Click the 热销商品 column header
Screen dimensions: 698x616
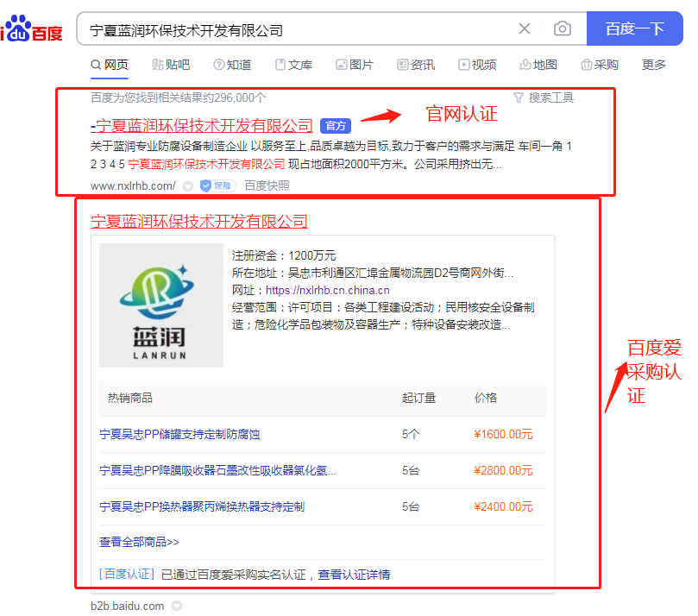(130, 398)
